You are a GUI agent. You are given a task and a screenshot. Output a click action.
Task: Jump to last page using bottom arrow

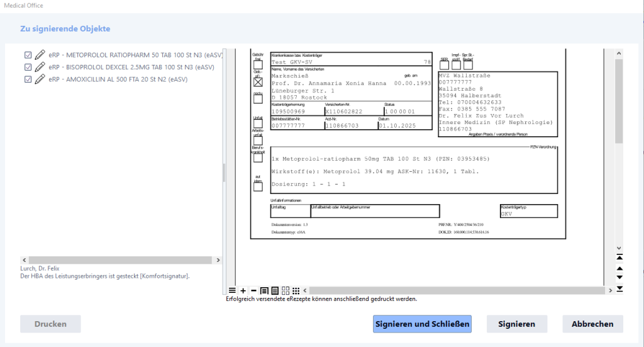619,288
